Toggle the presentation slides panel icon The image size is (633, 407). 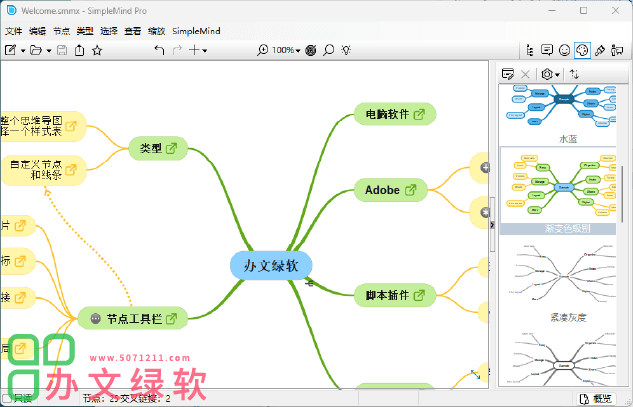617,50
